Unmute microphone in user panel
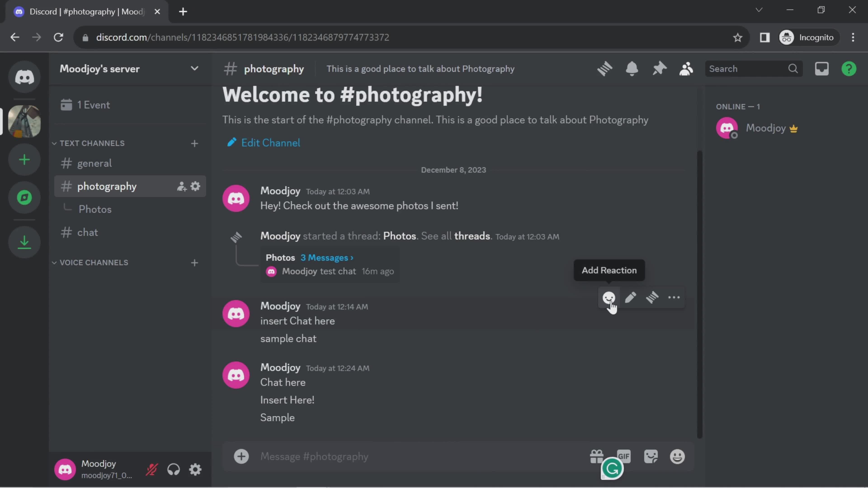 152,469
